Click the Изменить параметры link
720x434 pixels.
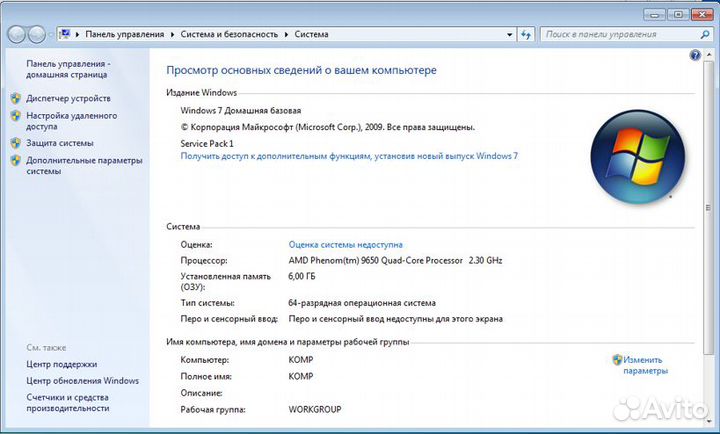tap(646, 365)
